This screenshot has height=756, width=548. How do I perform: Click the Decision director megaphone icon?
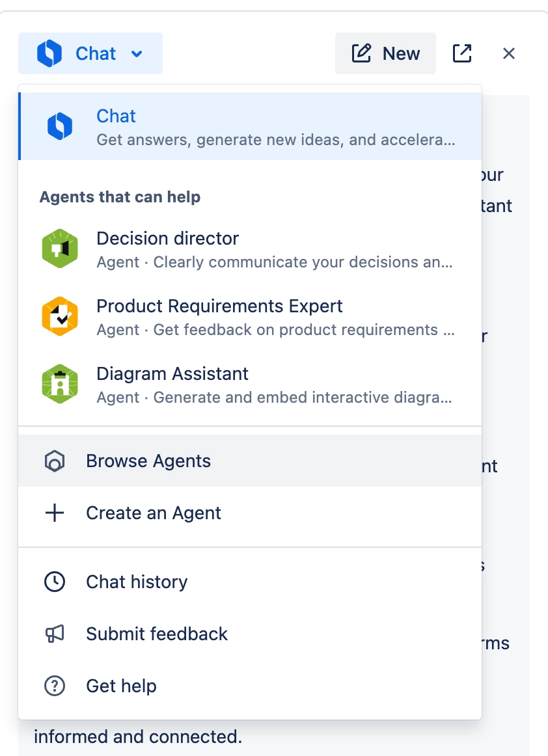tap(60, 249)
